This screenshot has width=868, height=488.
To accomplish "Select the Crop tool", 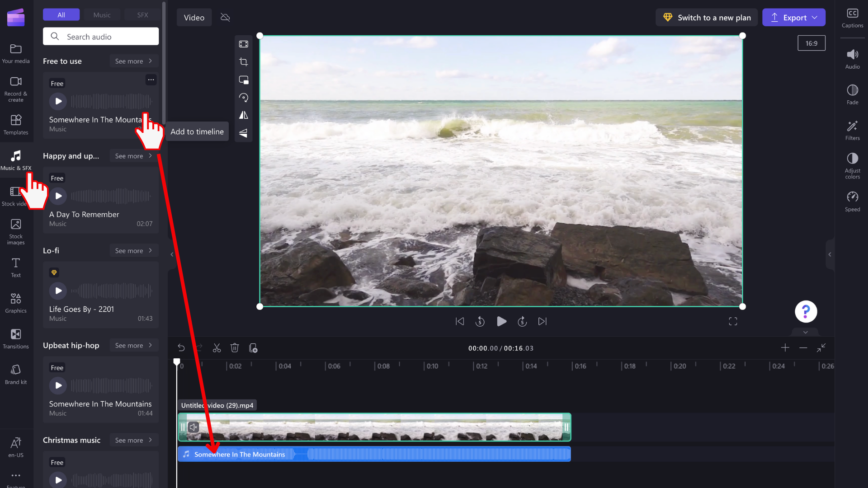I will pos(244,62).
